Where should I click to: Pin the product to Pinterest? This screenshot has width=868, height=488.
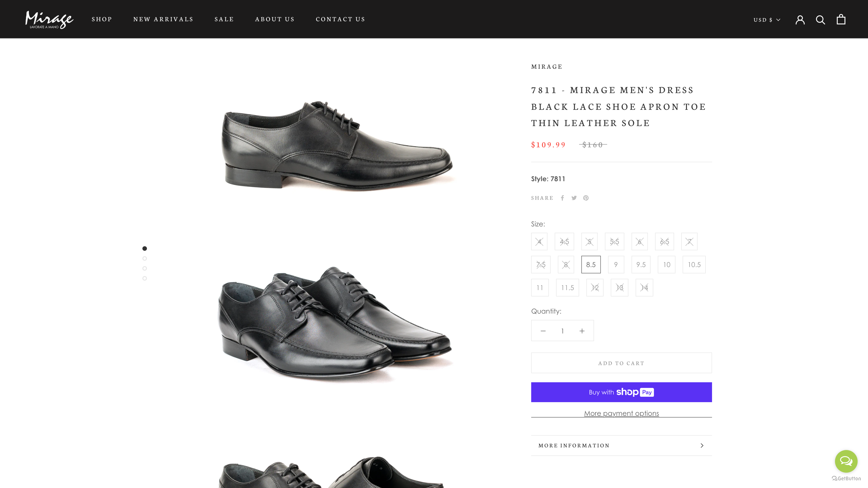coord(586,198)
